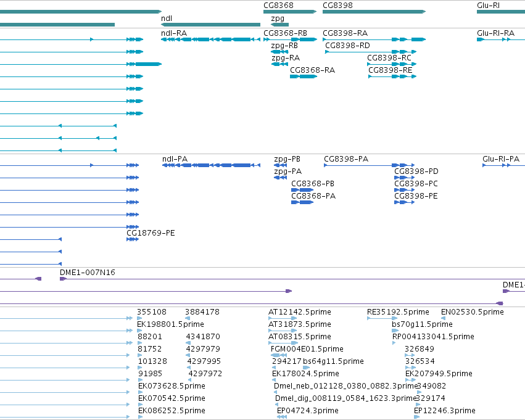Click the zpg gene label
The image size is (525, 420).
(278, 19)
